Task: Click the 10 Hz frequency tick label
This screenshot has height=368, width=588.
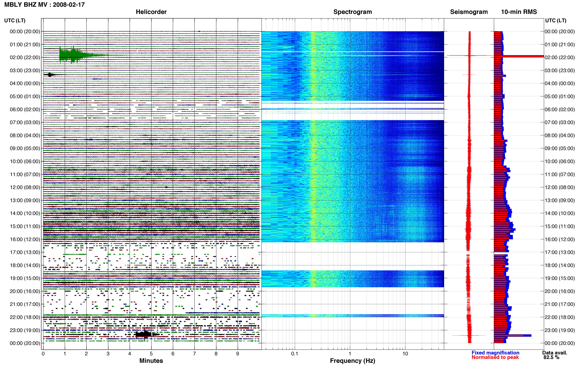Action: (x=405, y=354)
